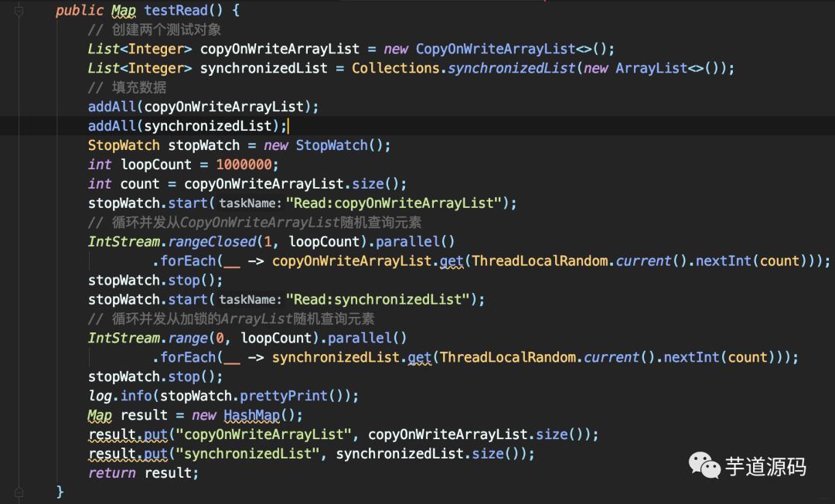Click the prettyPrint() call
The image size is (835, 504).
click(x=291, y=396)
